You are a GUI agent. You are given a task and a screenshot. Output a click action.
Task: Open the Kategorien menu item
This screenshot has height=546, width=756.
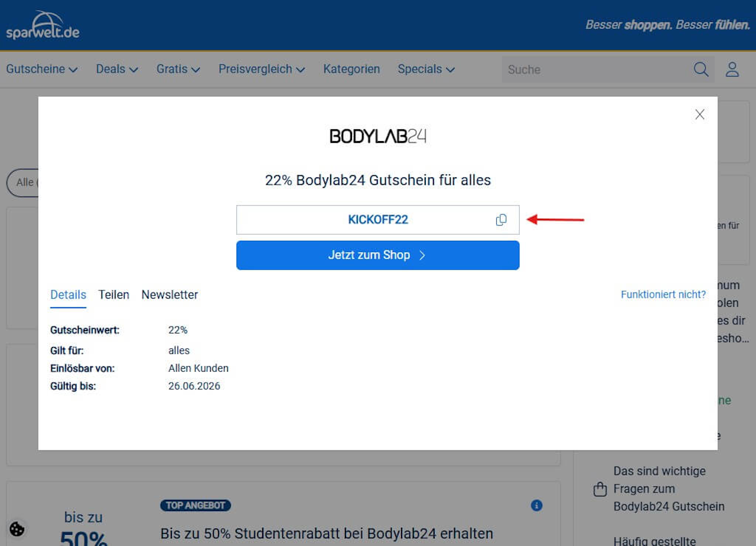click(x=351, y=69)
